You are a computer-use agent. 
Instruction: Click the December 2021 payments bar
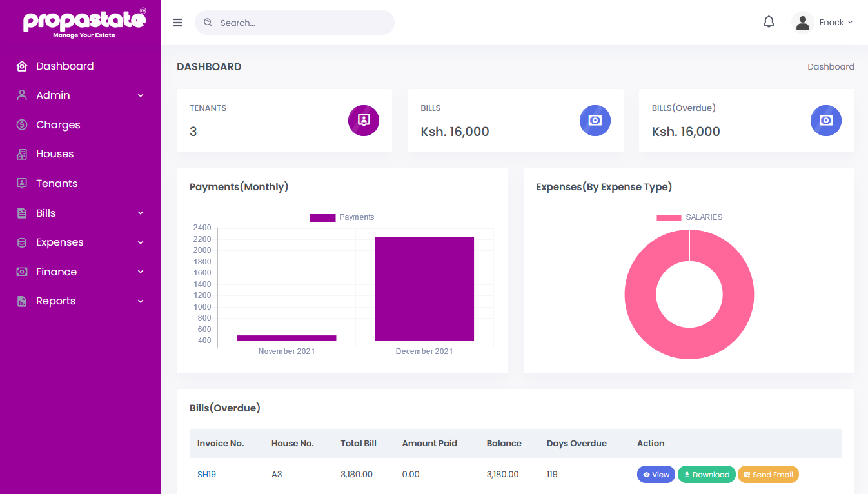tap(424, 289)
